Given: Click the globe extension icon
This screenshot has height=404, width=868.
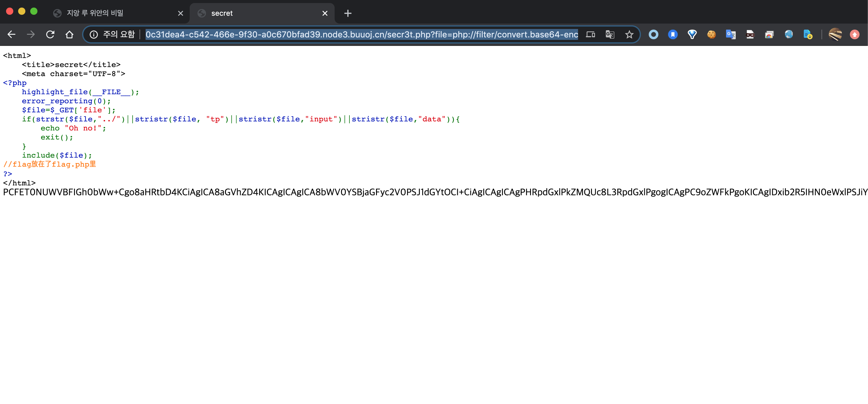Looking at the screenshot, I should coord(789,34).
